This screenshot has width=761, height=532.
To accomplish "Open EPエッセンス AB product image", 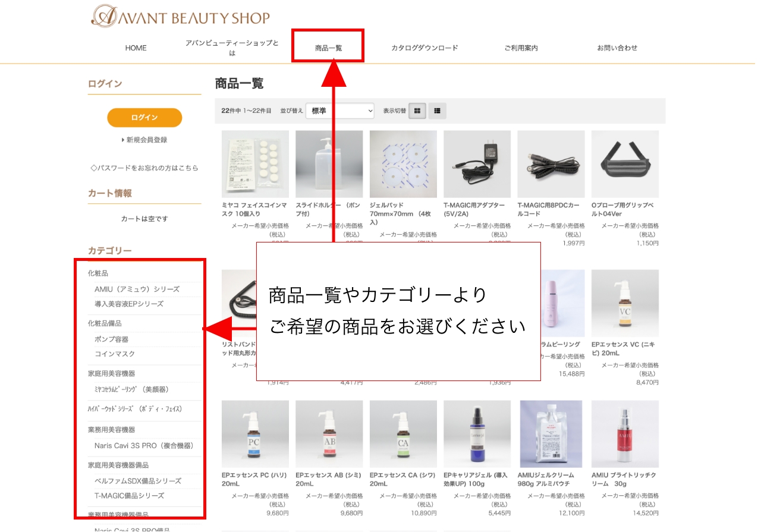I will [x=329, y=434].
